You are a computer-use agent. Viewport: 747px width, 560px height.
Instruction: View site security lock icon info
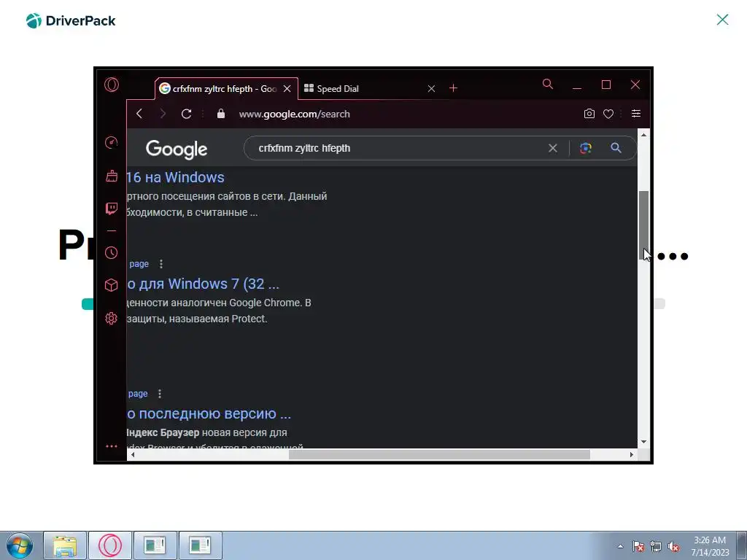tap(220, 113)
